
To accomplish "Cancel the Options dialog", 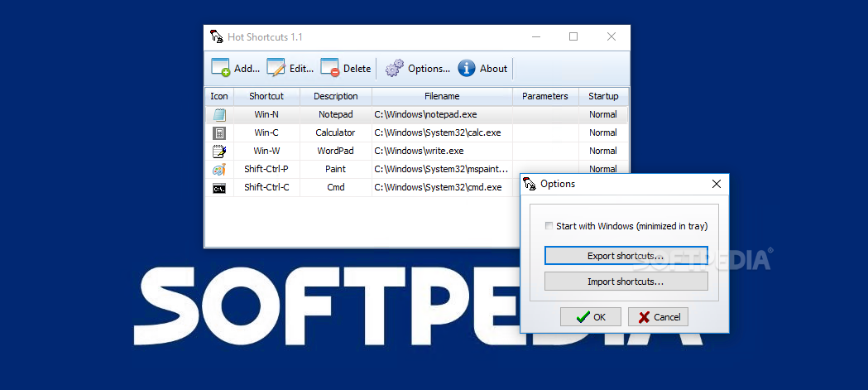I will (658, 317).
